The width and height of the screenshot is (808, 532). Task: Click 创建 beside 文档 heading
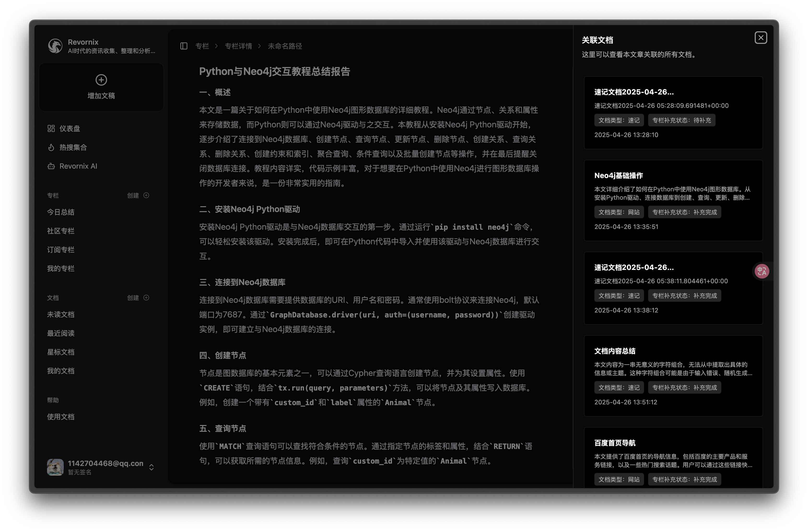[133, 298]
